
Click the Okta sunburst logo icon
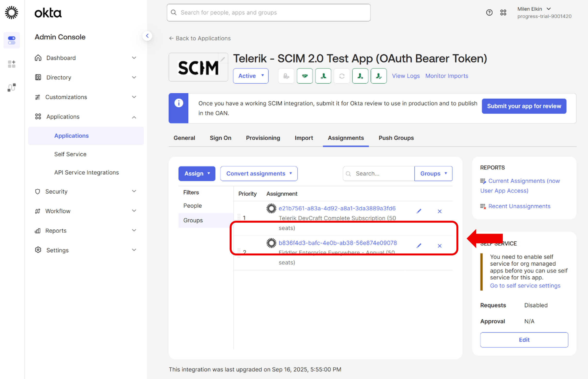point(12,13)
